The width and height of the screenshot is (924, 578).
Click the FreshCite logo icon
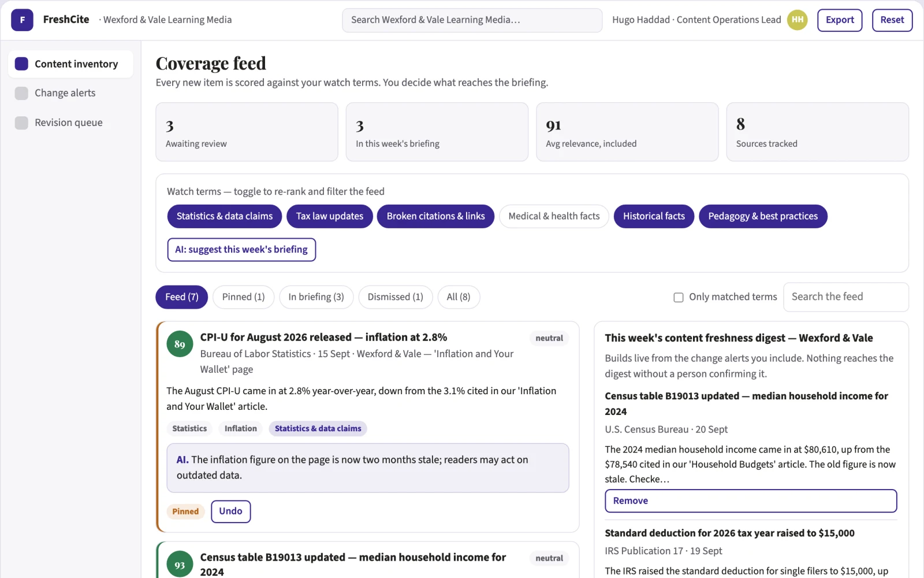[22, 20]
